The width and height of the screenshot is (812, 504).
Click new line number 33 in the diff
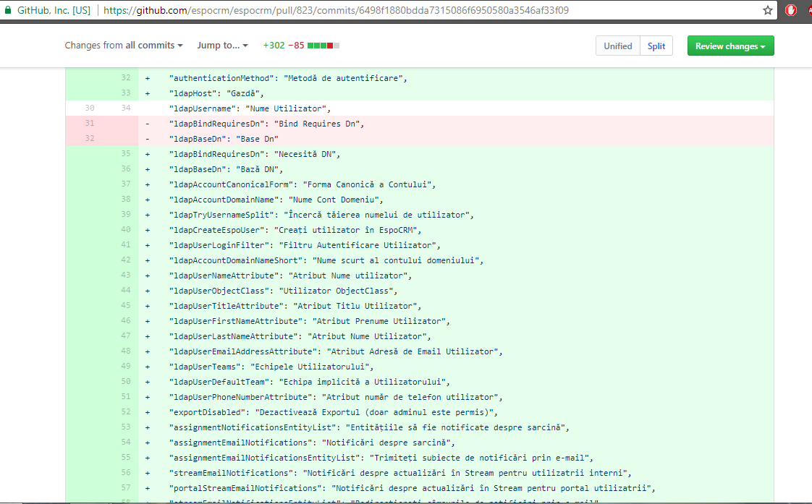pos(126,93)
